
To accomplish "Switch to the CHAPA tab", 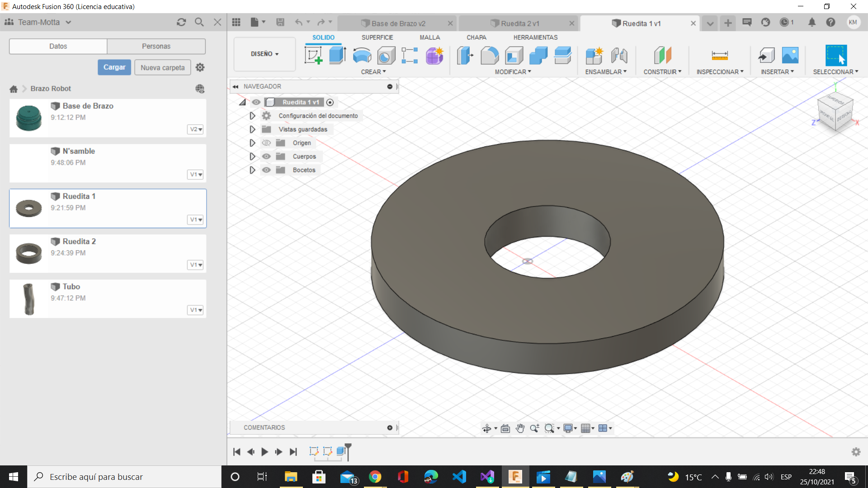I will 476,38.
